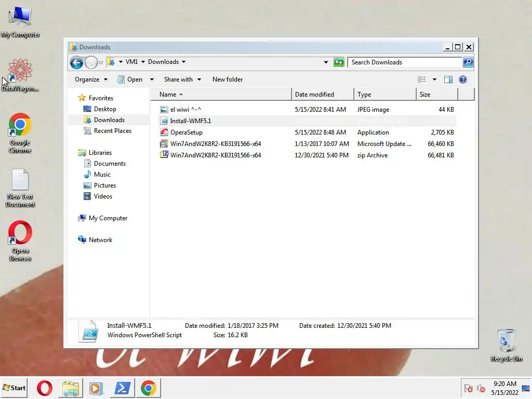
Task: Open the clock showing 9:20 AM
Action: tap(505, 388)
